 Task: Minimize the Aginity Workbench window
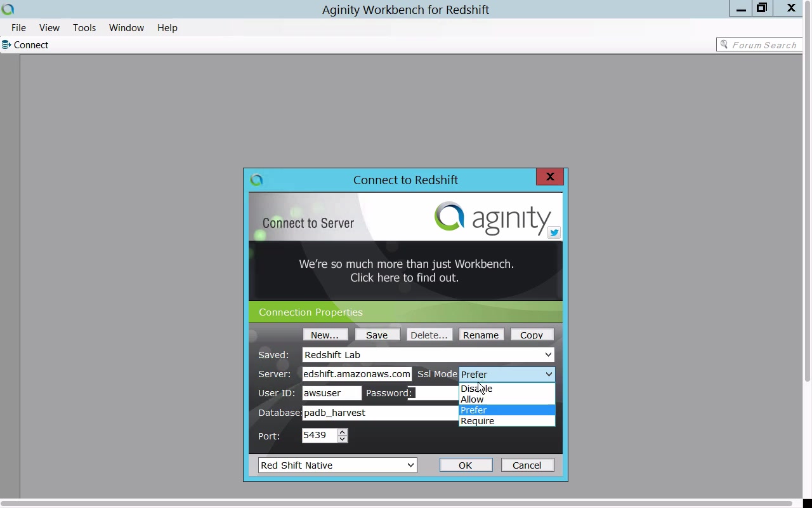[741, 8]
